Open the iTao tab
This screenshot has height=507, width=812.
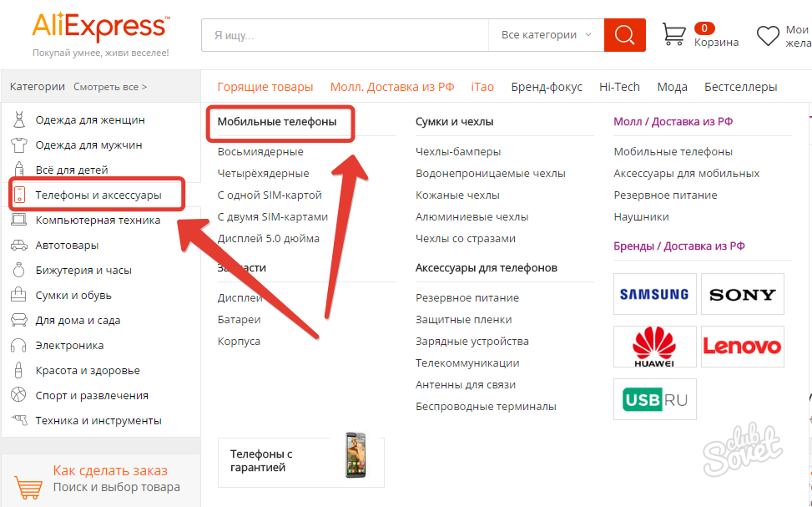(482, 87)
